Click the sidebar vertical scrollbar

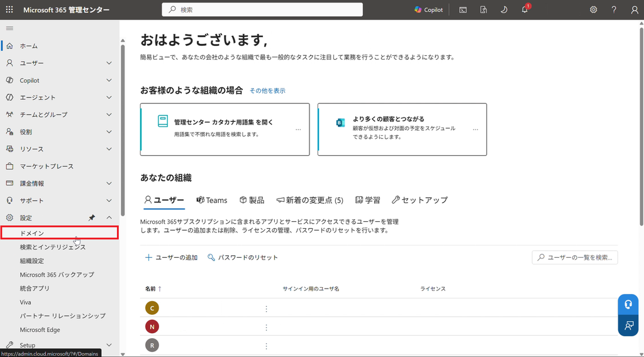123,130
